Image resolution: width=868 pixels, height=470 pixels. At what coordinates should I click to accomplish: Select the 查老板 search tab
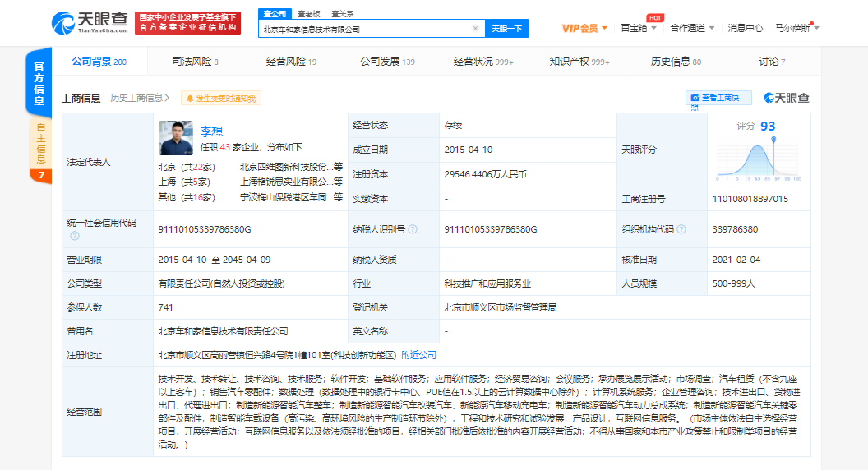click(308, 14)
